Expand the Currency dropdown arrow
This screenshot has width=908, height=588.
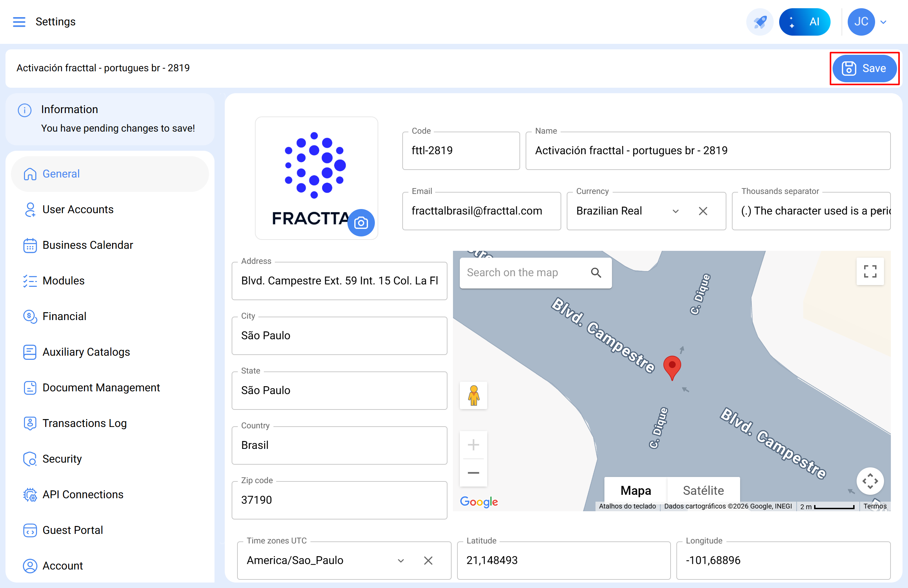point(675,211)
